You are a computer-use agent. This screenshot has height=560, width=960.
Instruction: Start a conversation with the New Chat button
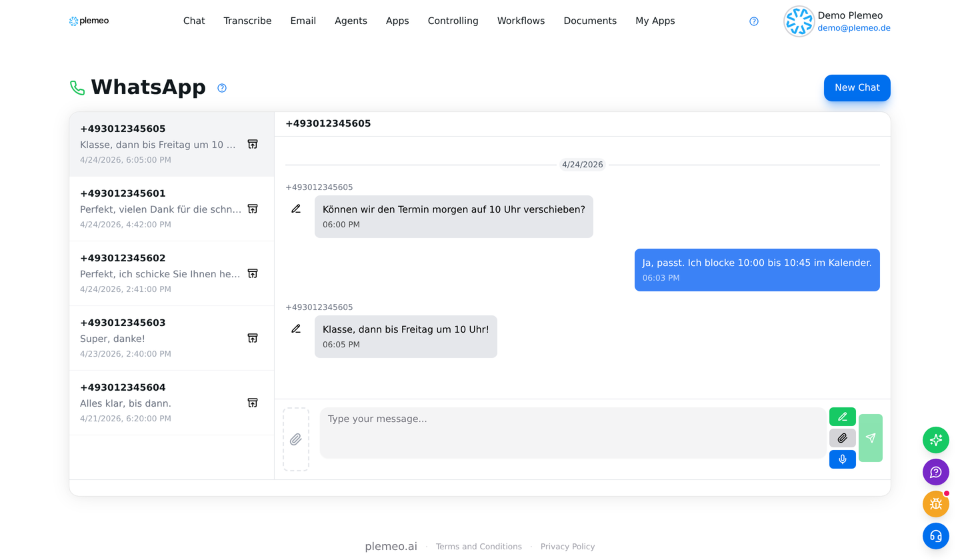(x=857, y=88)
